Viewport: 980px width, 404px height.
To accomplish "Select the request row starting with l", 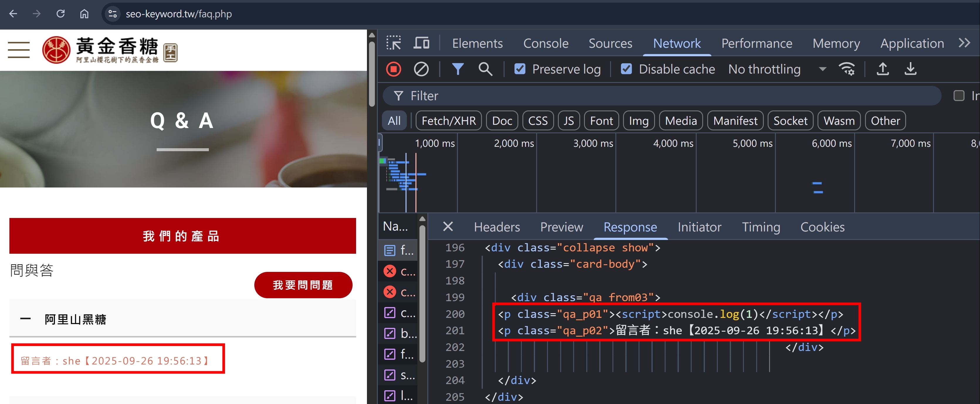I will [x=398, y=396].
